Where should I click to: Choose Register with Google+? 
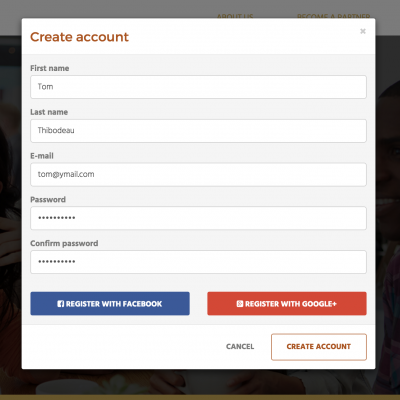coord(287,304)
